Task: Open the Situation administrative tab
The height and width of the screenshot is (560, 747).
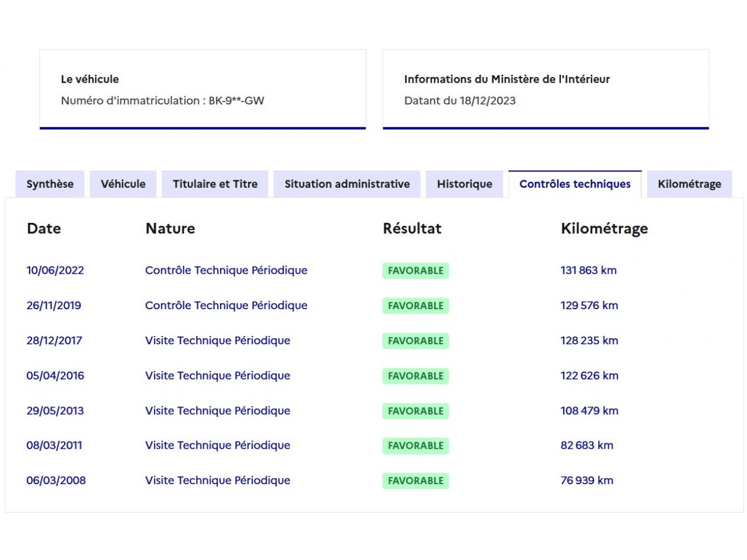Action: [347, 184]
